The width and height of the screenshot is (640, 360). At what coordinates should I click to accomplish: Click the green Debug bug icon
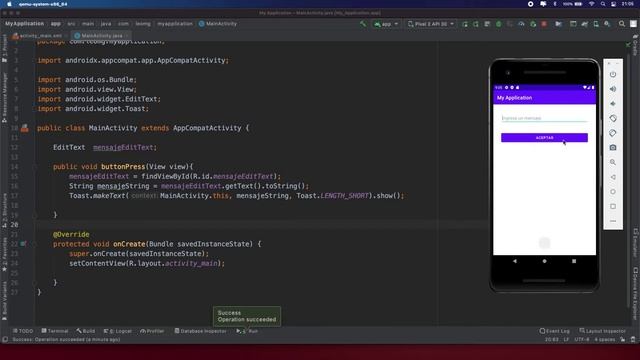coord(498,24)
